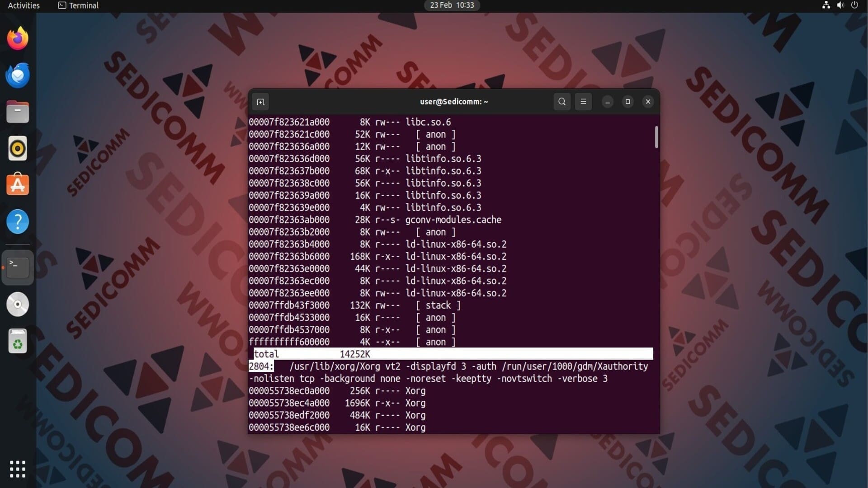
Task: Launch Firefox from the dock
Action: pos(18,38)
